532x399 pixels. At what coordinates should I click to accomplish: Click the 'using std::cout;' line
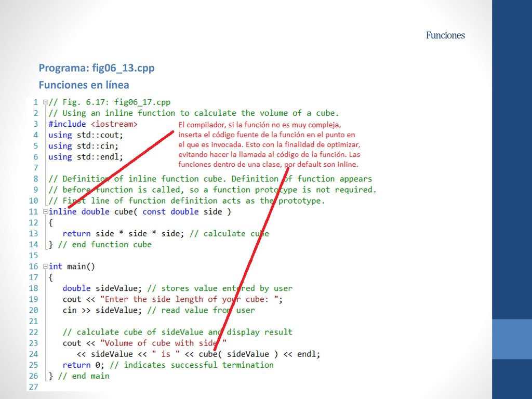[x=86, y=135]
